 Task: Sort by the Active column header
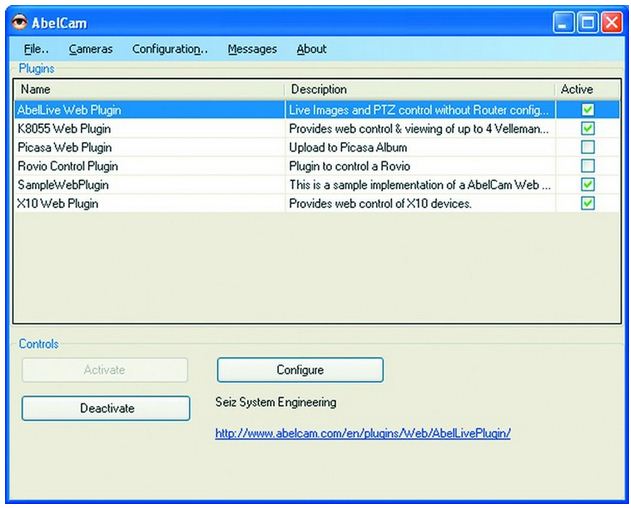click(x=587, y=89)
